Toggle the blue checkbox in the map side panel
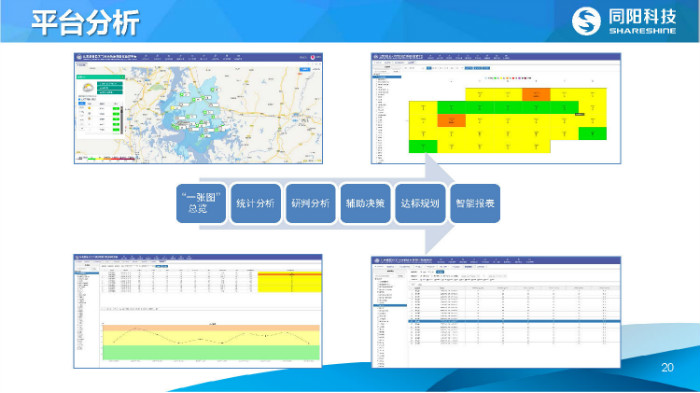The height and width of the screenshot is (393, 700). click(x=79, y=99)
